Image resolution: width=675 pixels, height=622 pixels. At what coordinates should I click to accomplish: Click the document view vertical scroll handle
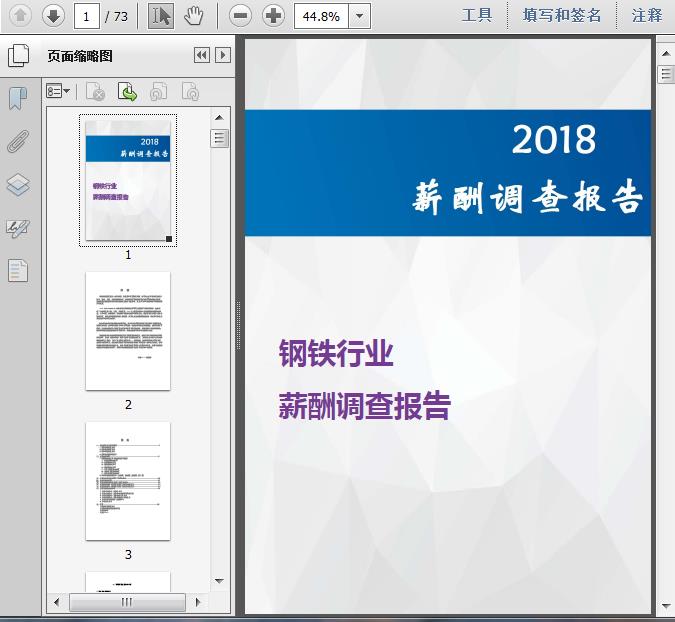point(666,74)
